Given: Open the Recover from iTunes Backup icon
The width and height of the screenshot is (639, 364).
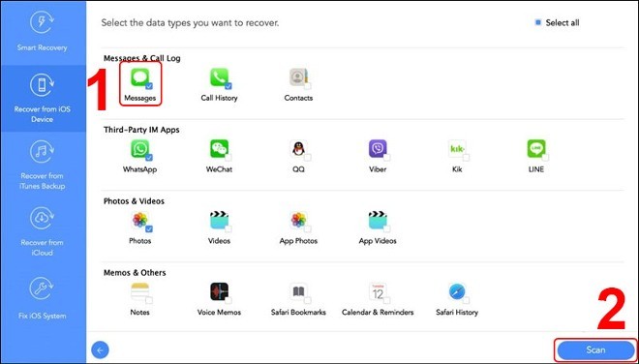Looking at the screenshot, I should [43, 152].
